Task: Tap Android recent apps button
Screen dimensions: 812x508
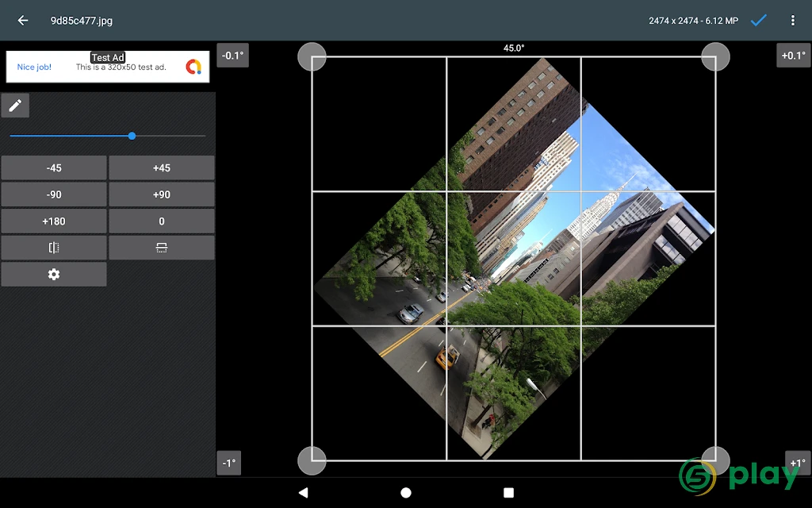Action: pyautogui.click(x=508, y=492)
